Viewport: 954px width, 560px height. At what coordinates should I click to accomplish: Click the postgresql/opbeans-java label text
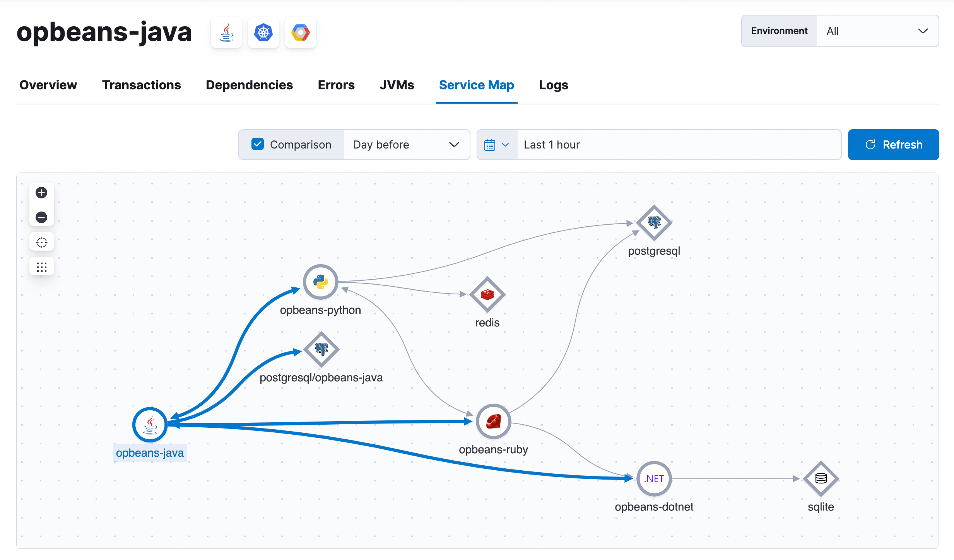[321, 377]
